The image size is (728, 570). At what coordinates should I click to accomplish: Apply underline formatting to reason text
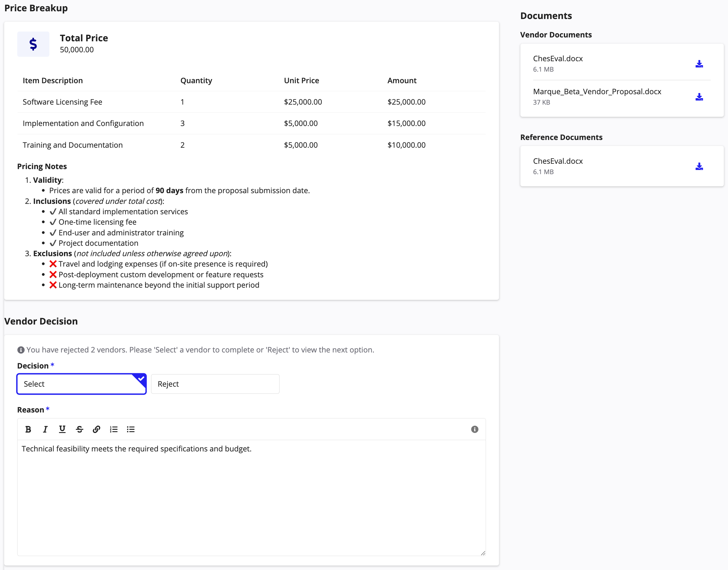coord(62,429)
